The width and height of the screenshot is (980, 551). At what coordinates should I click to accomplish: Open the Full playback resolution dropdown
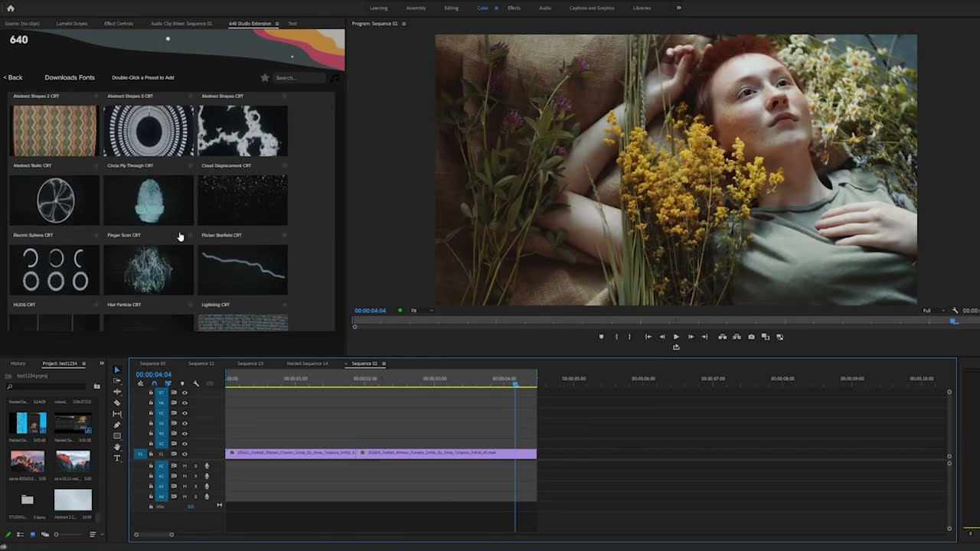point(931,311)
